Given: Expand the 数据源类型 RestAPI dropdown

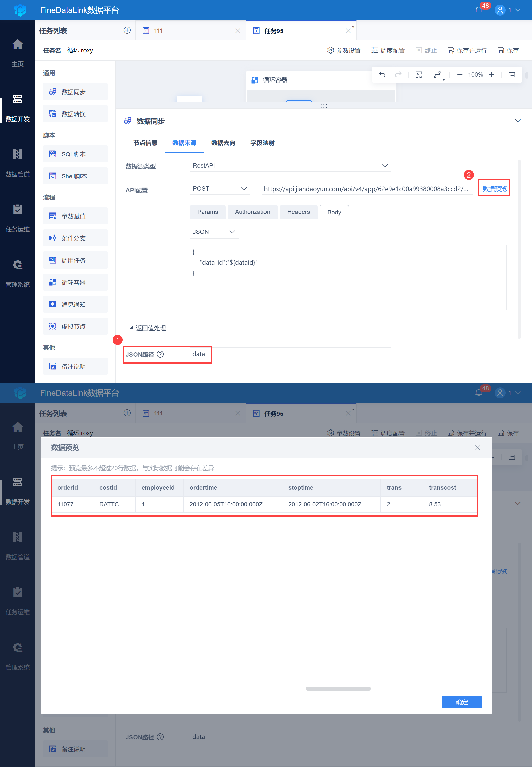Looking at the screenshot, I should pos(385,166).
